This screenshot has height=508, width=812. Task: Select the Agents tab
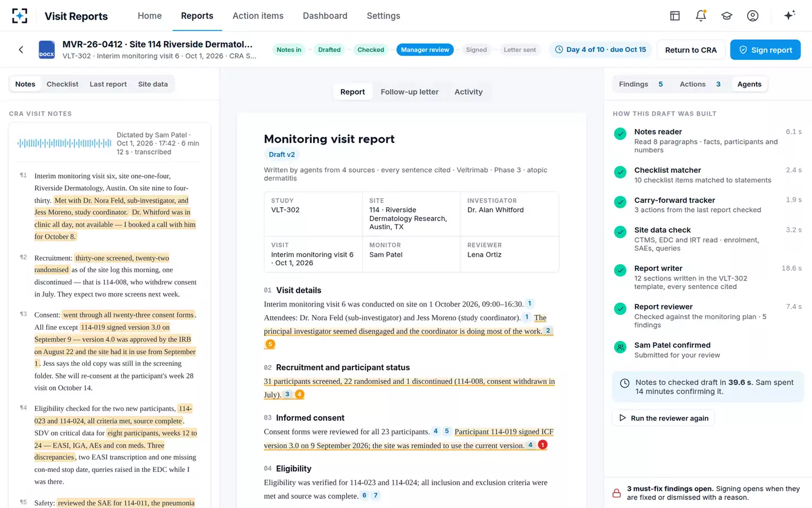(749, 84)
